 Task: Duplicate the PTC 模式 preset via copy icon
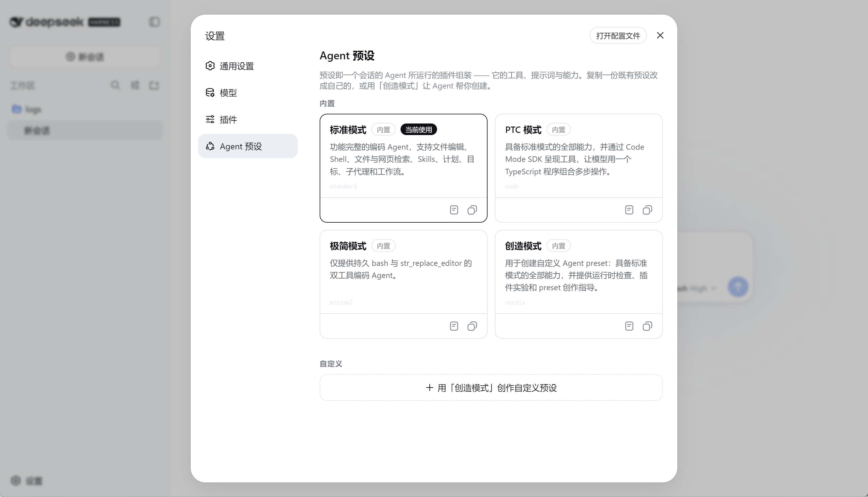click(x=647, y=210)
